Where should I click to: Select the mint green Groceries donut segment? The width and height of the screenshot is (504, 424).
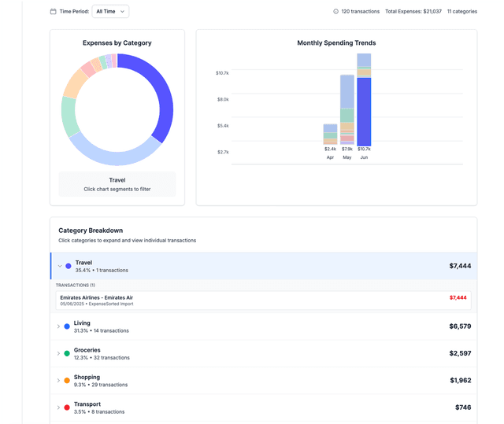(69, 116)
